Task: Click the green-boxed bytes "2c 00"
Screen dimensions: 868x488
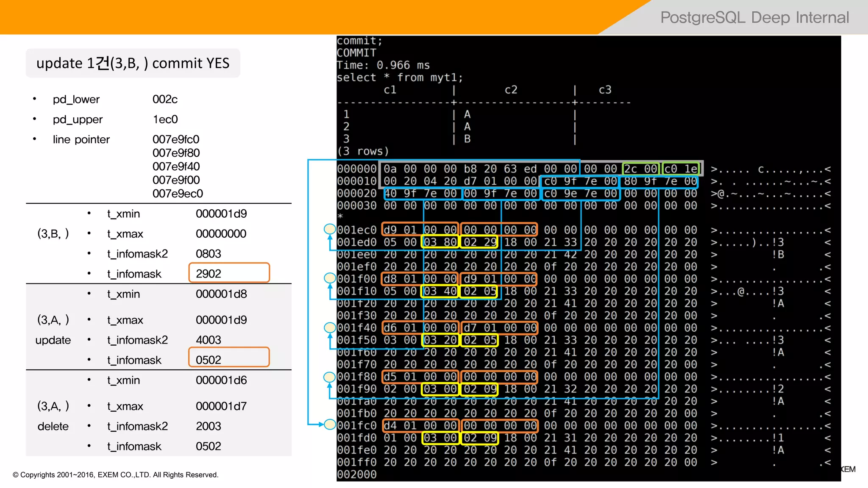Action: coord(640,169)
